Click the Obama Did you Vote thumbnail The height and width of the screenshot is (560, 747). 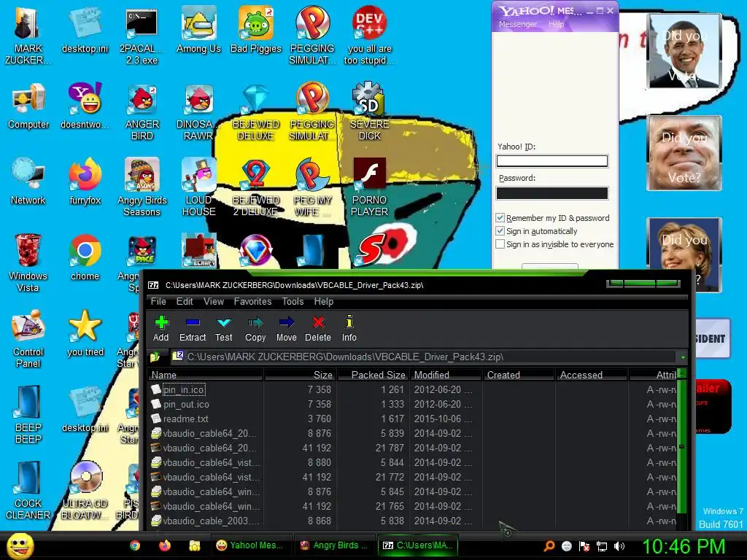coord(684,51)
